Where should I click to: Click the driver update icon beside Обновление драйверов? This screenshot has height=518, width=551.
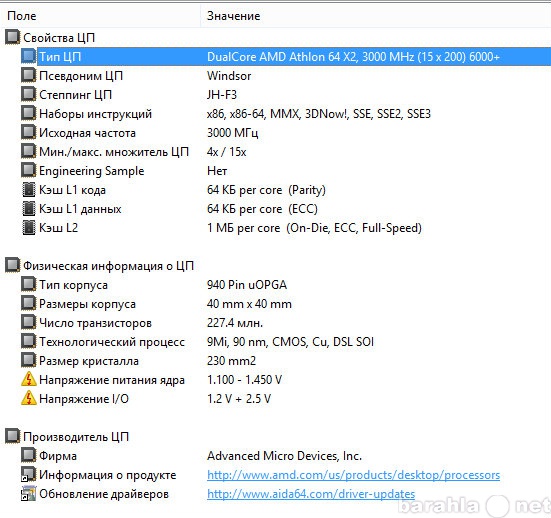(x=28, y=493)
